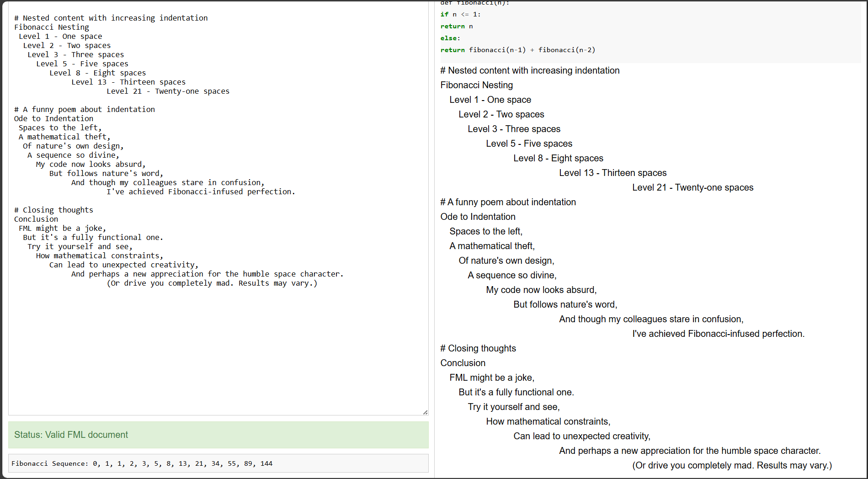868x479 pixels.
Task: Click editor line 'Level 13 - Thirteen spaces'
Action: 128,82
